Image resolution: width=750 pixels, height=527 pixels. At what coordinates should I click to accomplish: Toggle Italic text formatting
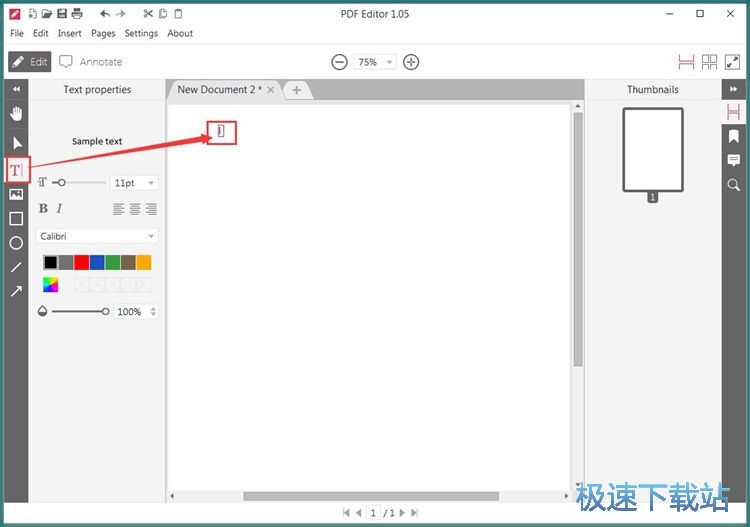point(59,209)
